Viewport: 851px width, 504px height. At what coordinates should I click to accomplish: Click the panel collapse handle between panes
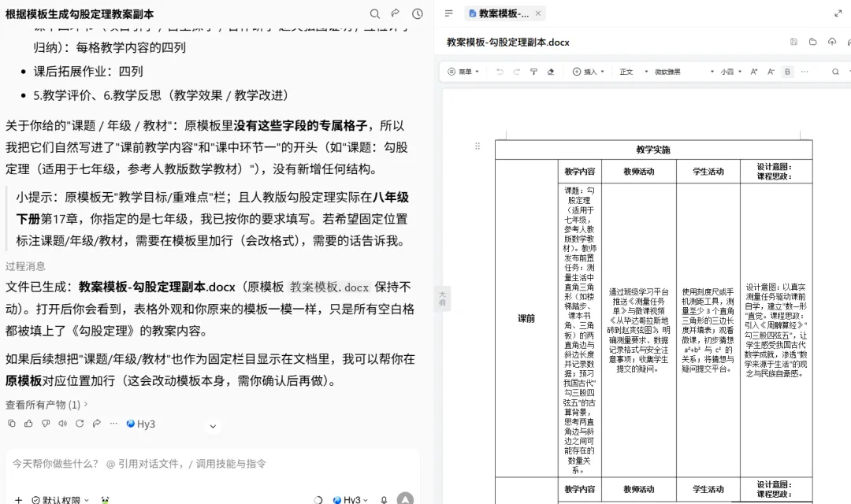(x=442, y=298)
